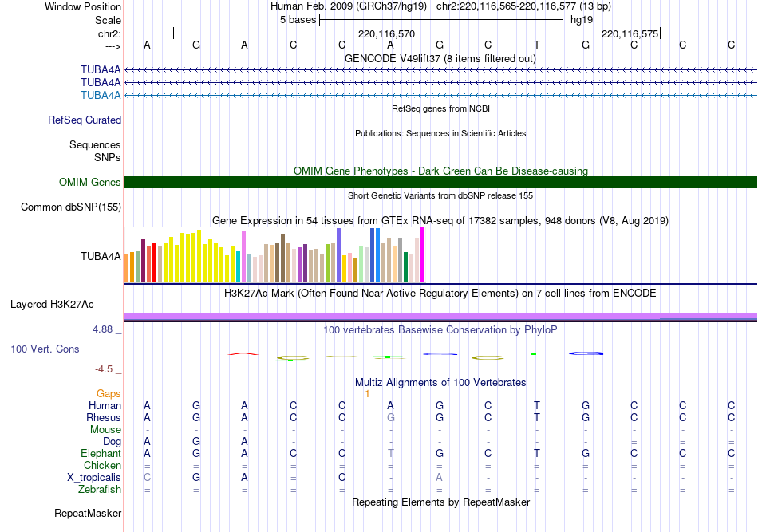Screen dimensions: 758x532
Task: Open Repeating Elements by RepeatMasker title
Action: pos(440,502)
